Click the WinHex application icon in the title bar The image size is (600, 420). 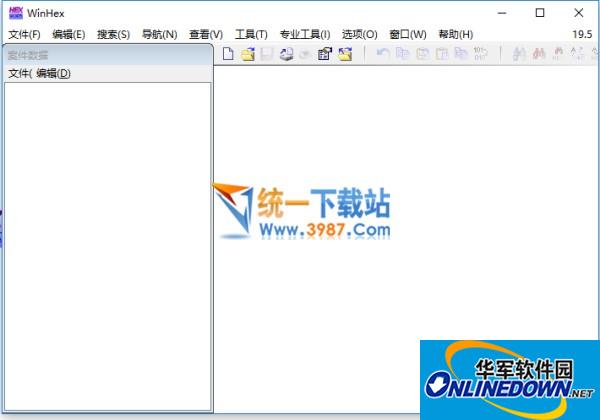pyautogui.click(x=16, y=13)
